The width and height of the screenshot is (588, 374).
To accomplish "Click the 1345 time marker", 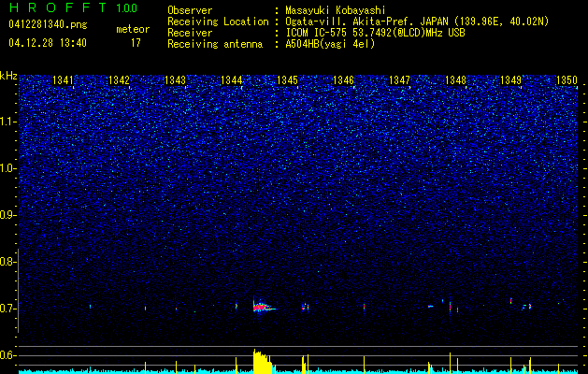I will tap(287, 80).
